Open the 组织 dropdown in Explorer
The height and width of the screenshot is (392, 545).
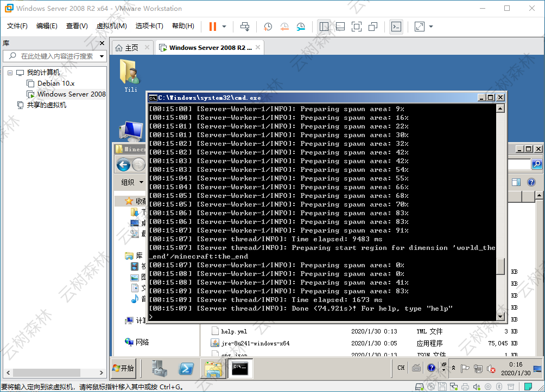pyautogui.click(x=132, y=182)
